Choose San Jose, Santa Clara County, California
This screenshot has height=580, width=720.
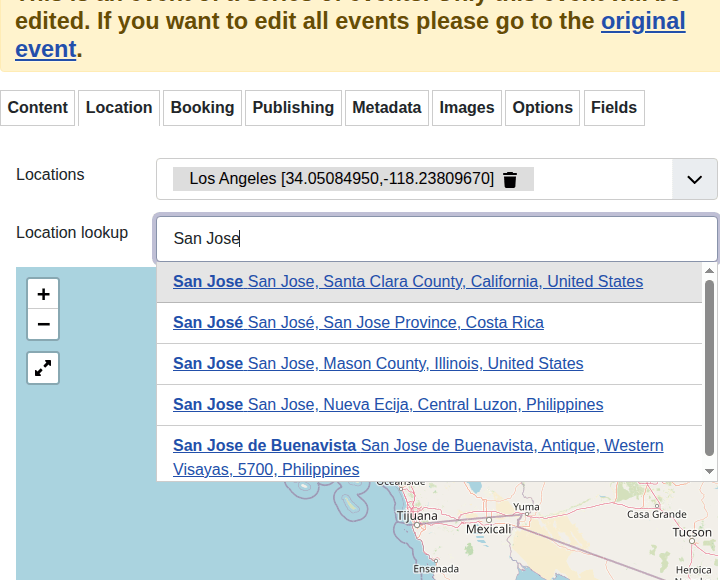pyautogui.click(x=408, y=282)
